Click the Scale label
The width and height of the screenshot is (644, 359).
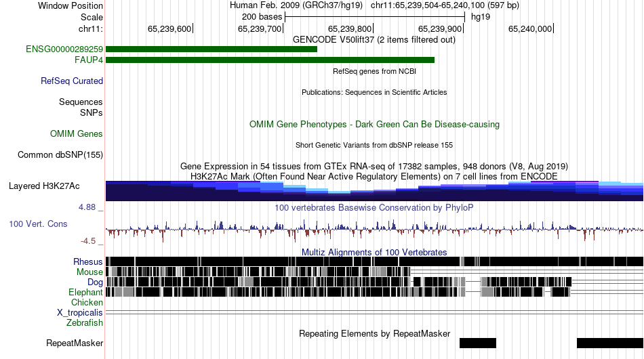[x=92, y=17]
